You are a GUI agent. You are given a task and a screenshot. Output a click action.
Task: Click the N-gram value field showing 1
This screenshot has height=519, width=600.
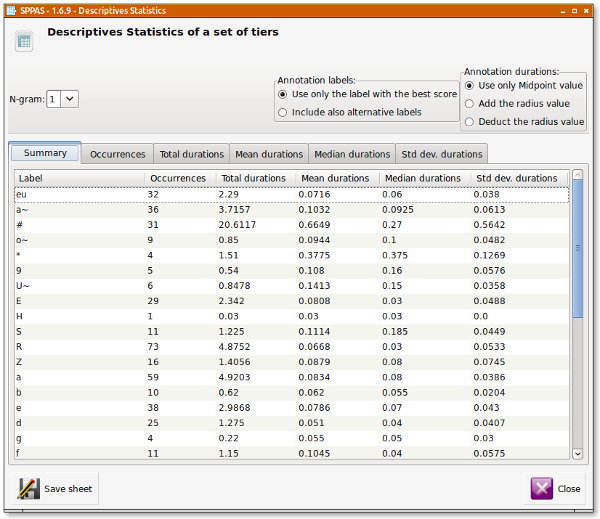click(54, 99)
